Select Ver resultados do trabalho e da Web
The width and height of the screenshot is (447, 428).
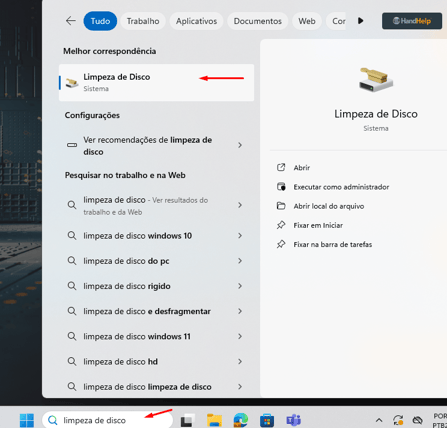156,206
